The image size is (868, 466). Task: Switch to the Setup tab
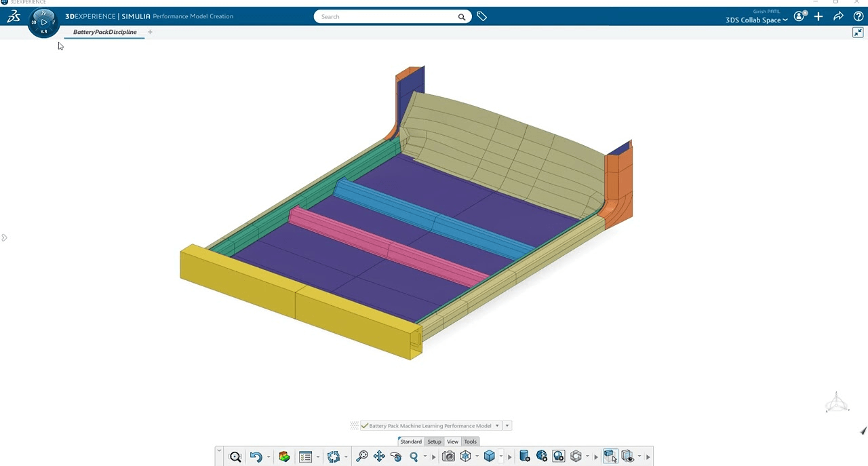434,442
